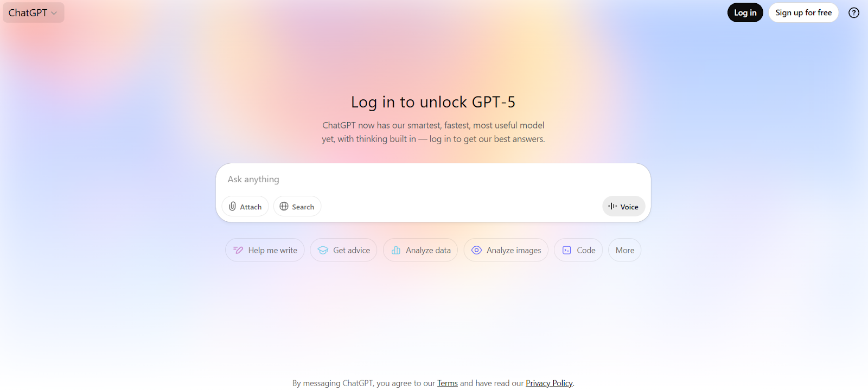Select the Analyze images suggestion
Image resolution: width=868 pixels, height=390 pixels.
pos(506,250)
